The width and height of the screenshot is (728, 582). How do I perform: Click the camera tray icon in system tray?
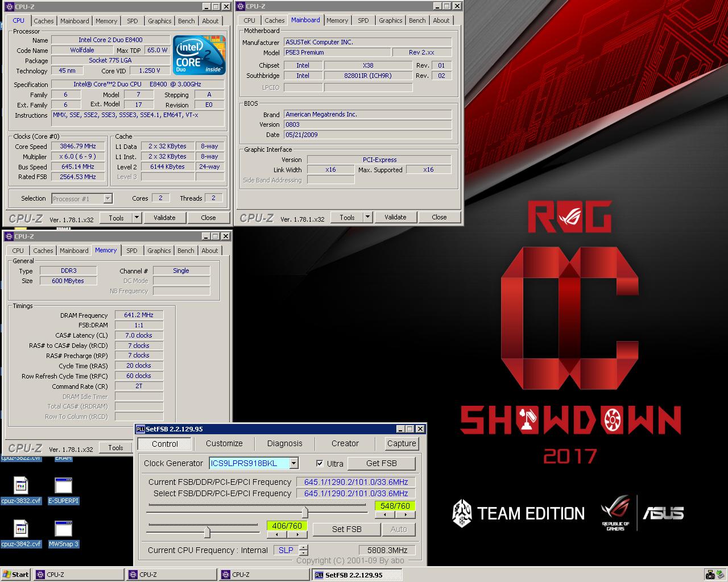coord(710,575)
